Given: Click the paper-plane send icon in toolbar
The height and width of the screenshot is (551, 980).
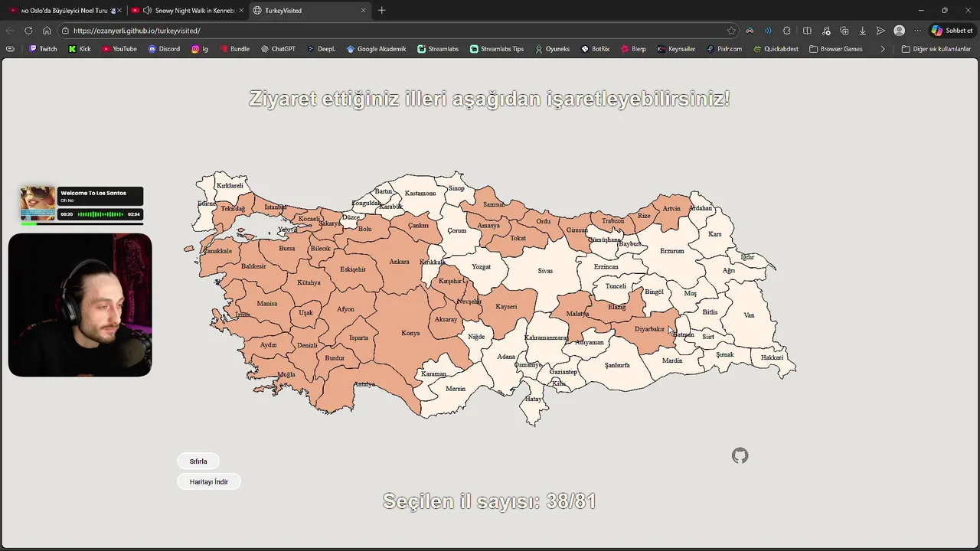Looking at the screenshot, I should (x=881, y=31).
